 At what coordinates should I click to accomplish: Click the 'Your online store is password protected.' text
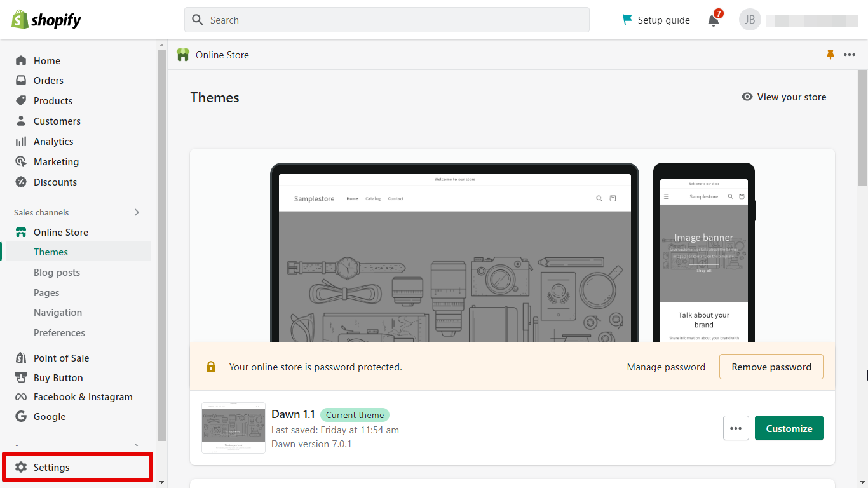[x=316, y=367]
